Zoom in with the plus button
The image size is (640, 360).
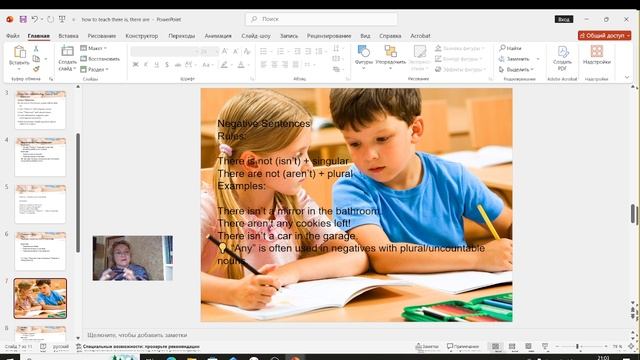click(x=606, y=347)
